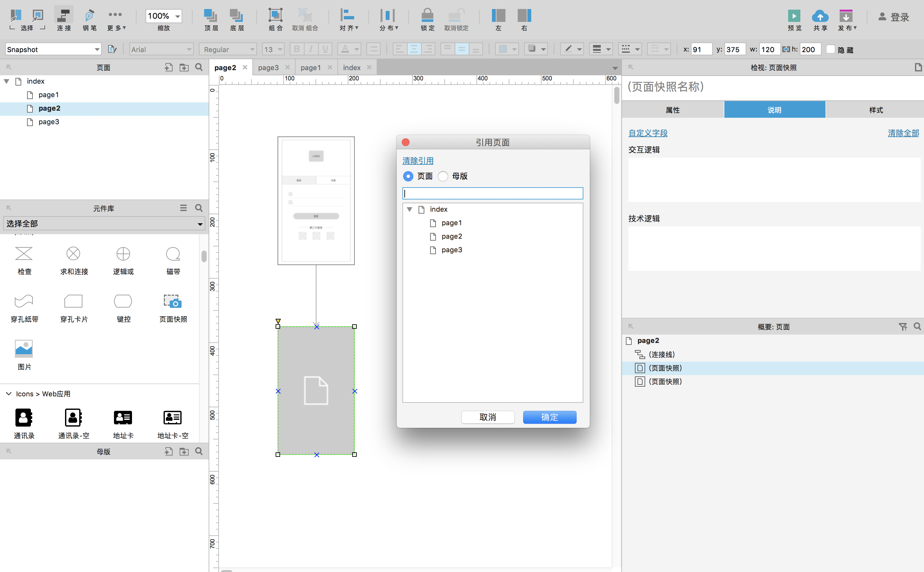Click 清除引用 link in dialog
The image size is (924, 572).
point(419,160)
